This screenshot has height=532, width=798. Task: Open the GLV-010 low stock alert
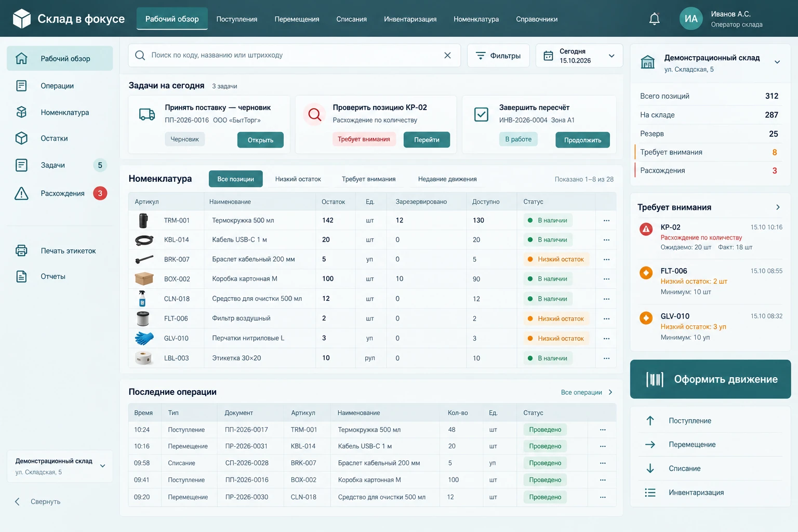point(710,327)
